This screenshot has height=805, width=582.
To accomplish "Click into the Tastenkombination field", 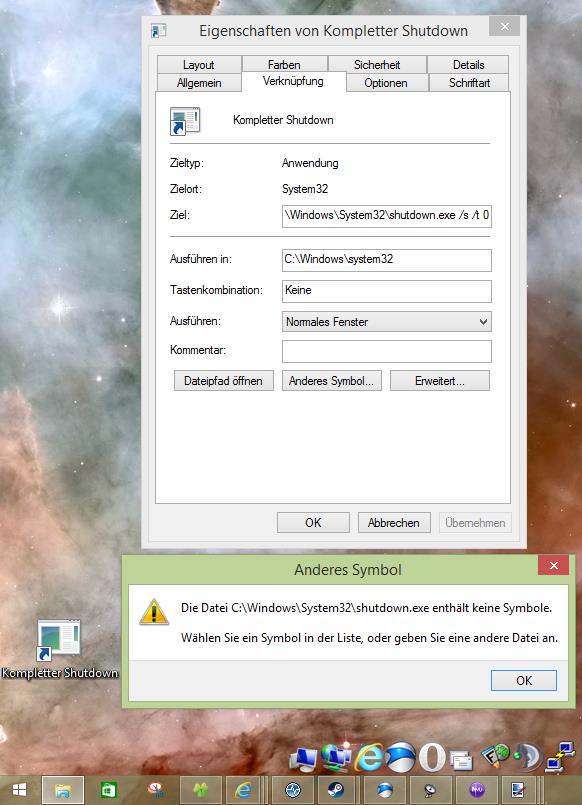I will coord(386,291).
